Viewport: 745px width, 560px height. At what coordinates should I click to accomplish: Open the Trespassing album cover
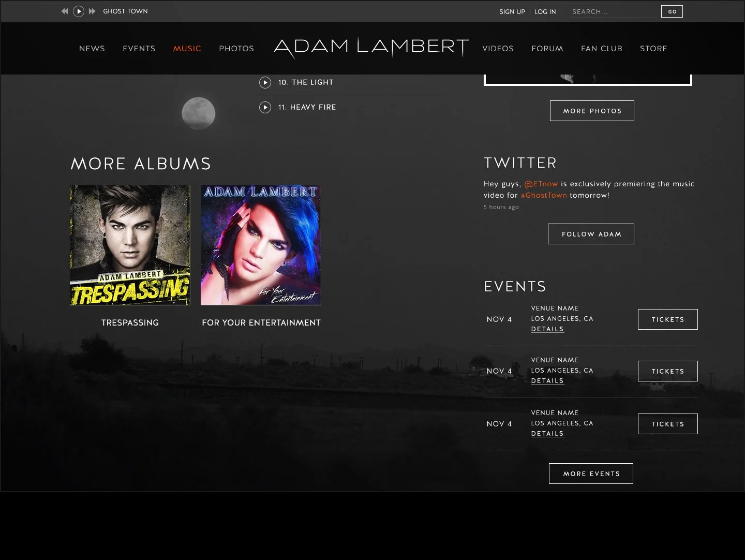point(130,245)
